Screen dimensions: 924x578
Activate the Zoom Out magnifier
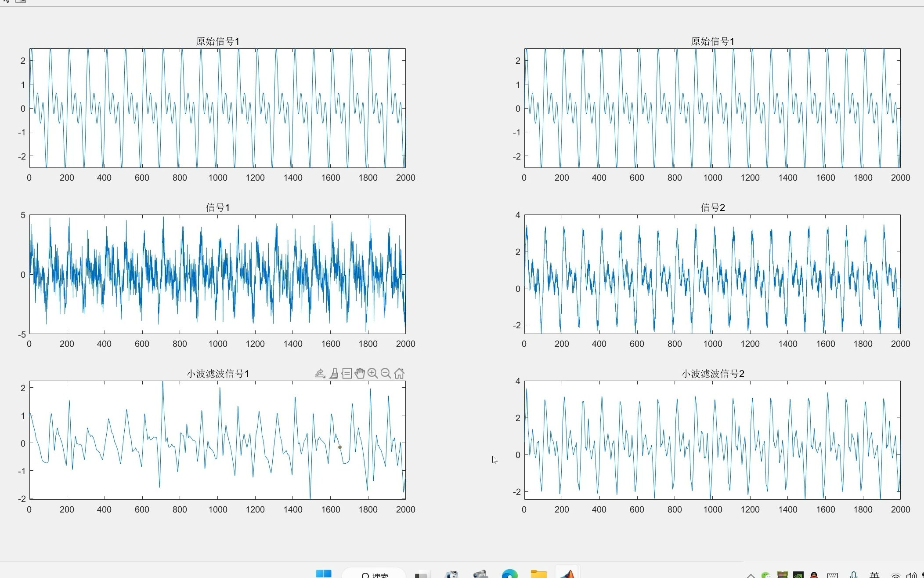pyautogui.click(x=386, y=374)
